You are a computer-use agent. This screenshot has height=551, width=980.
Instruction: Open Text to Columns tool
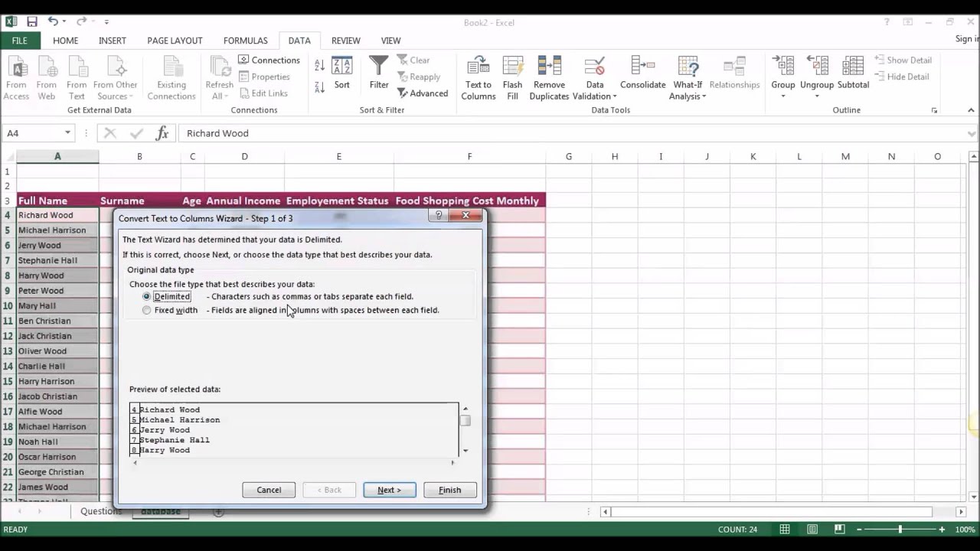point(479,78)
